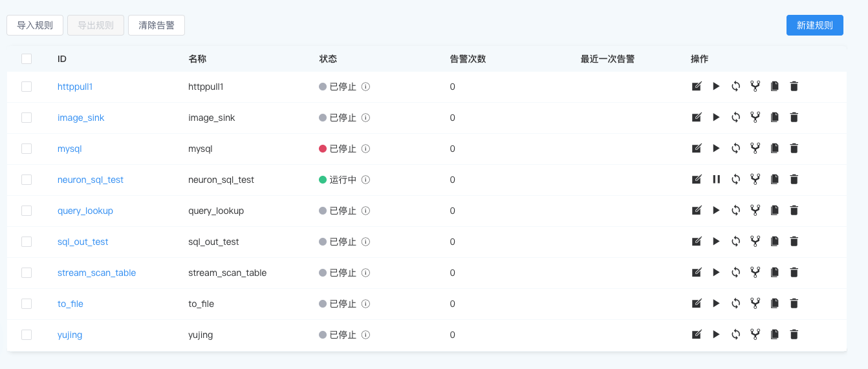Open topology view for query_lookup rule

point(755,211)
